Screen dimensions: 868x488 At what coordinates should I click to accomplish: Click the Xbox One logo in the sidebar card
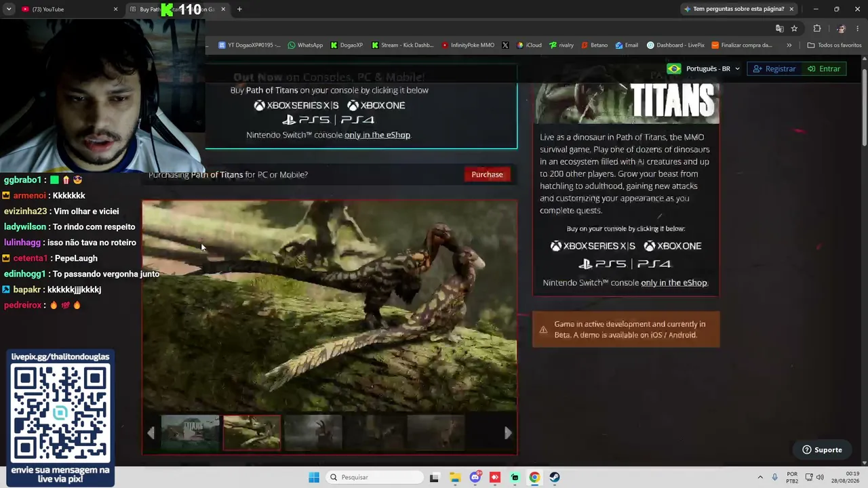point(673,246)
